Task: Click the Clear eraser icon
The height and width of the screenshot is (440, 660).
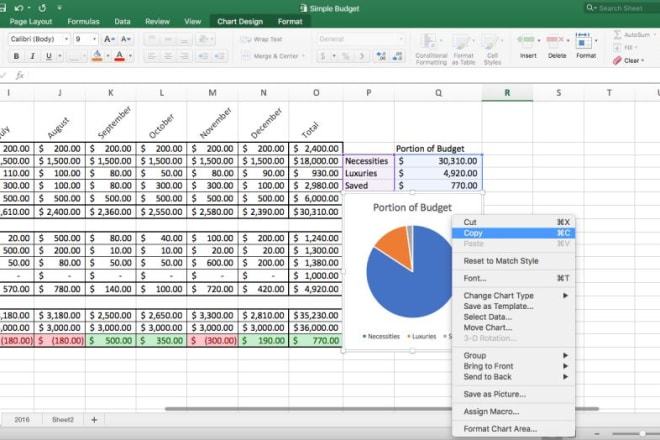Action: point(617,61)
